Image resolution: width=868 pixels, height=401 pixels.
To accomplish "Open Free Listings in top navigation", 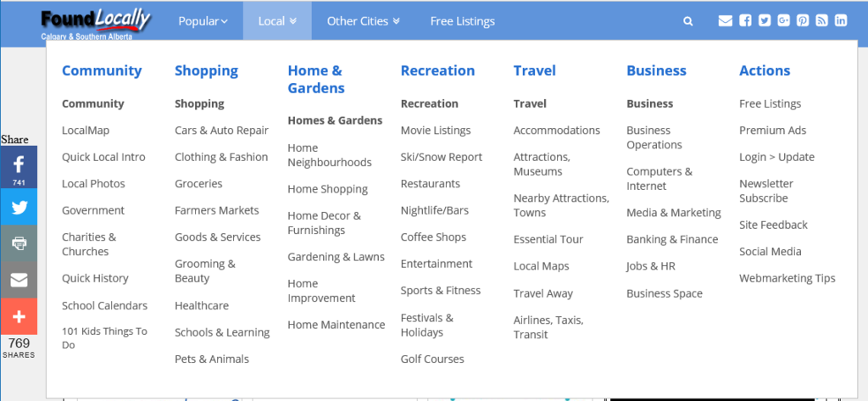I will coord(463,21).
